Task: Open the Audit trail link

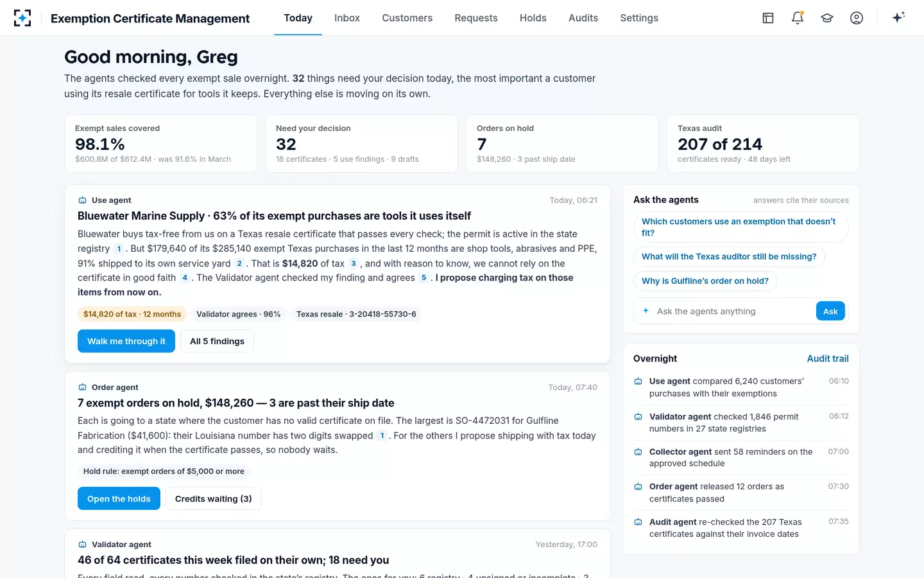Action: click(828, 358)
